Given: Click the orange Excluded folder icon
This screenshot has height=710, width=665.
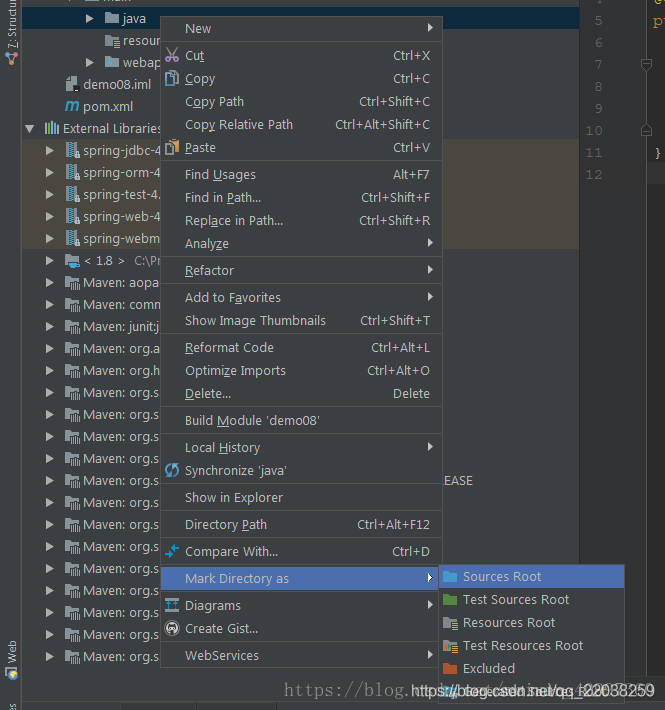Looking at the screenshot, I should click(450, 668).
